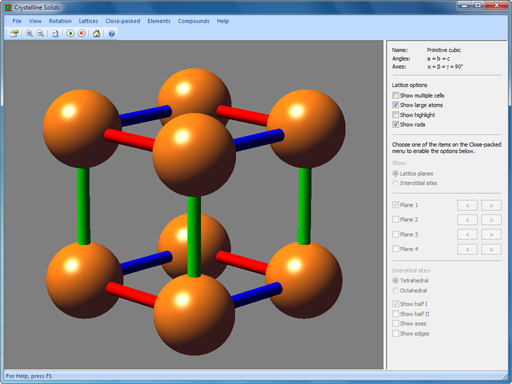
Task: Click the front center top orange atom
Action: (x=194, y=155)
